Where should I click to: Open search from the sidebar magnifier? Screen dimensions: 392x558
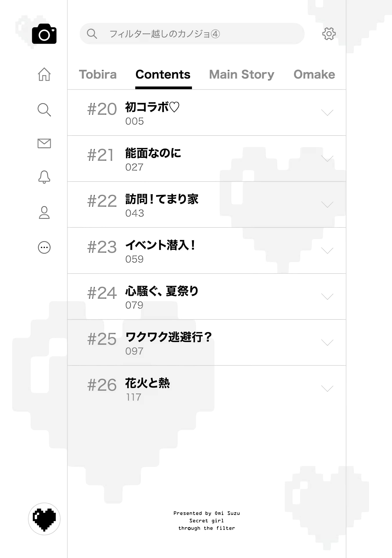tap(44, 110)
